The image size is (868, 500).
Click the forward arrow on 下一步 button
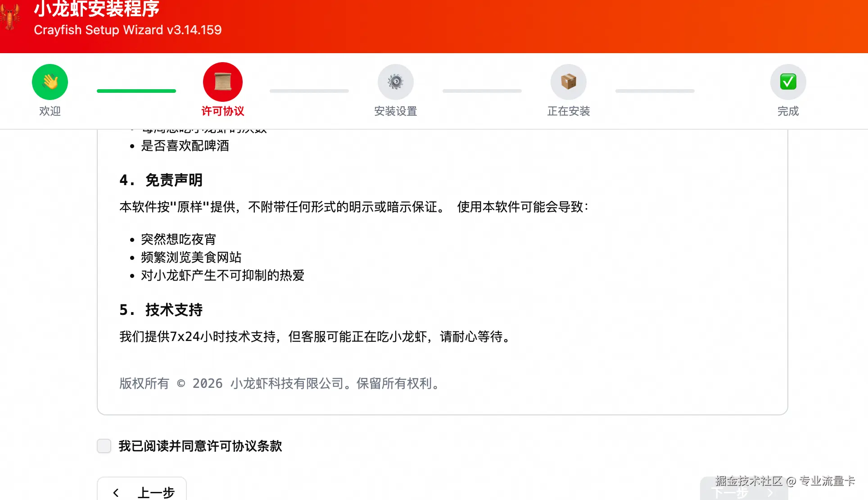[x=771, y=492]
